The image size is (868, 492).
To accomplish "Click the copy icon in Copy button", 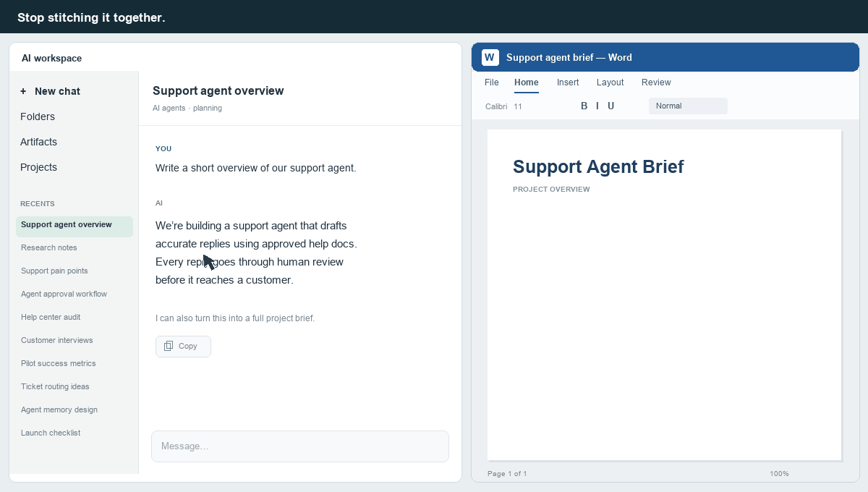I will click(x=169, y=346).
